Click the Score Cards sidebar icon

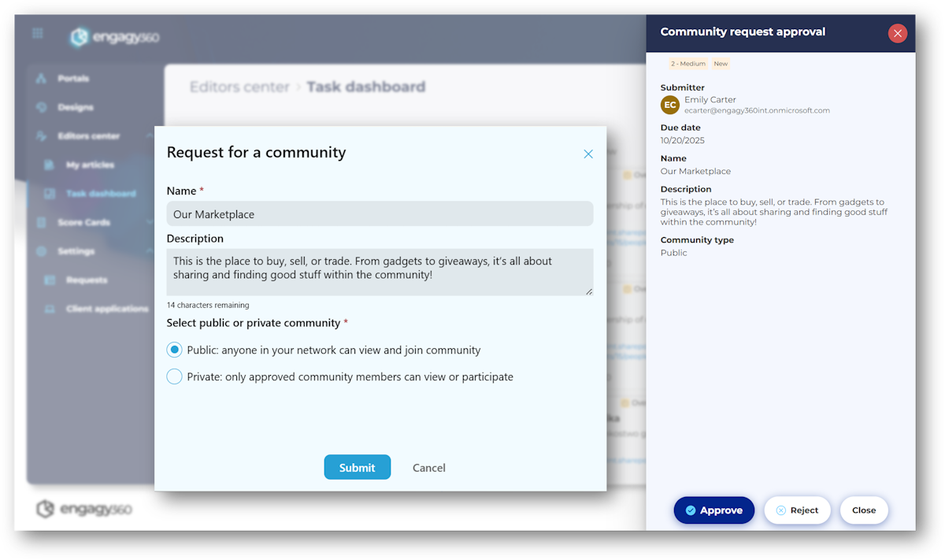pyautogui.click(x=42, y=223)
